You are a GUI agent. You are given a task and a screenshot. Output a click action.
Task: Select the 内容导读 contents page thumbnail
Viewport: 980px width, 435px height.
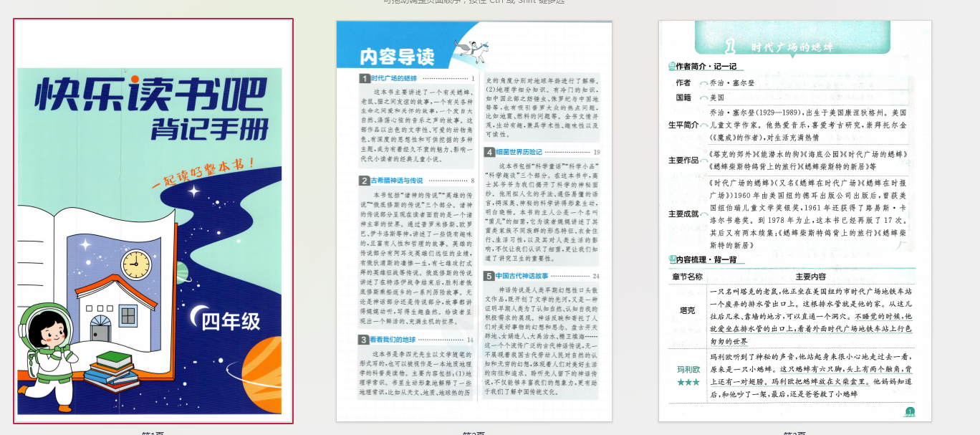pos(474,221)
